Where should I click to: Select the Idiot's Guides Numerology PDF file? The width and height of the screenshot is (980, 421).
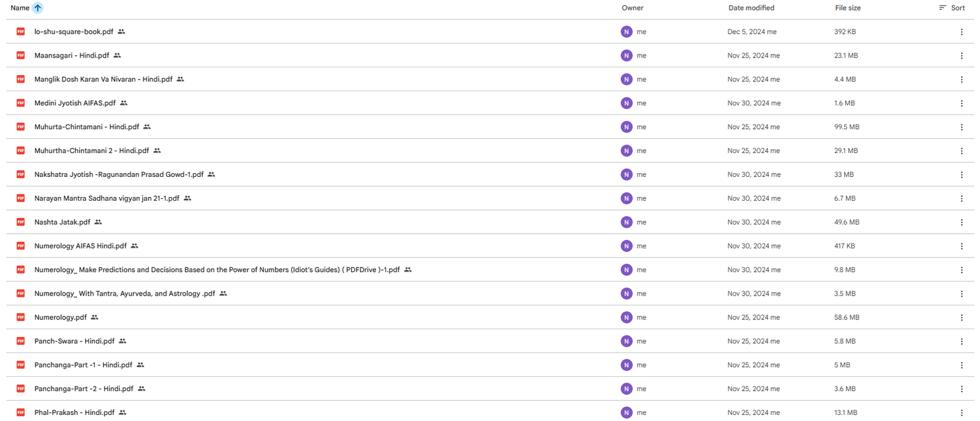pyautogui.click(x=217, y=270)
